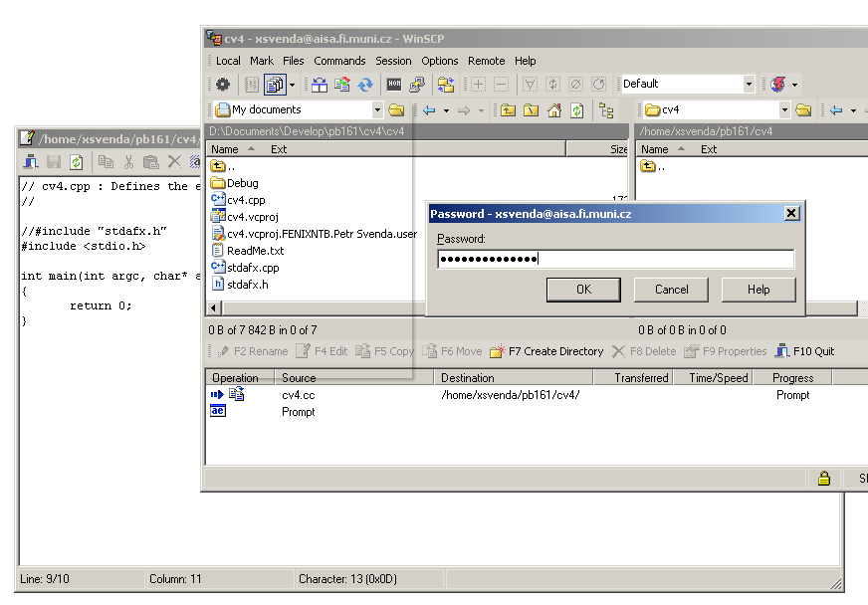The width and height of the screenshot is (868, 605).
Task: Open the Options menu
Action: [x=440, y=61]
